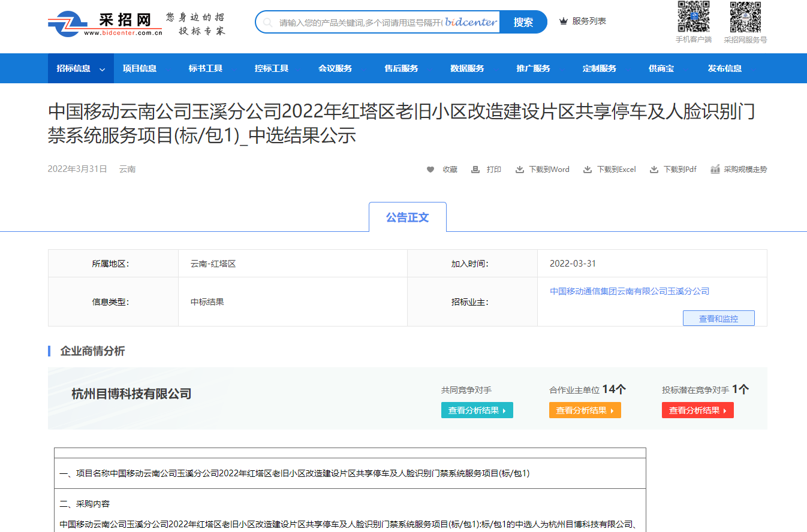This screenshot has width=807, height=532.
Task: Open the 服务列表 link
Action: coord(589,21)
